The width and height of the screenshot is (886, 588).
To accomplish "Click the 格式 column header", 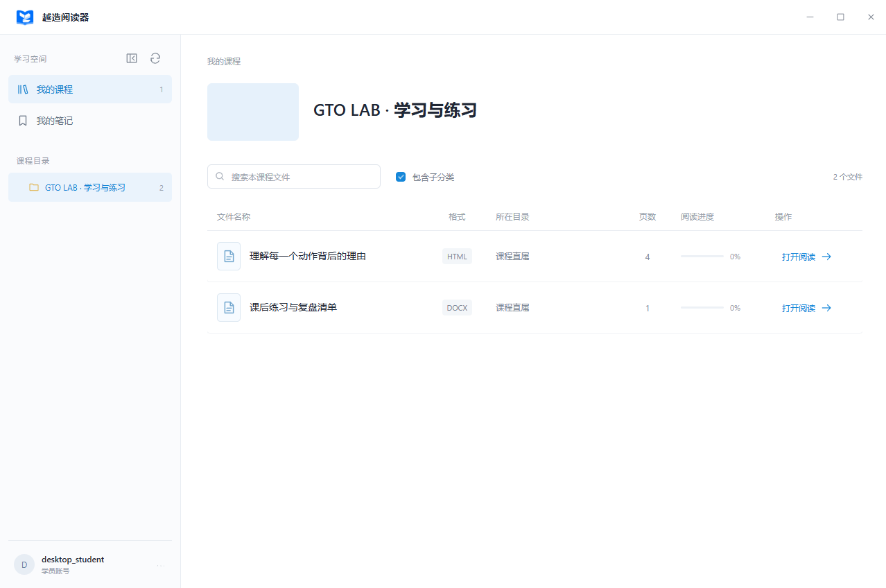I will click(457, 217).
